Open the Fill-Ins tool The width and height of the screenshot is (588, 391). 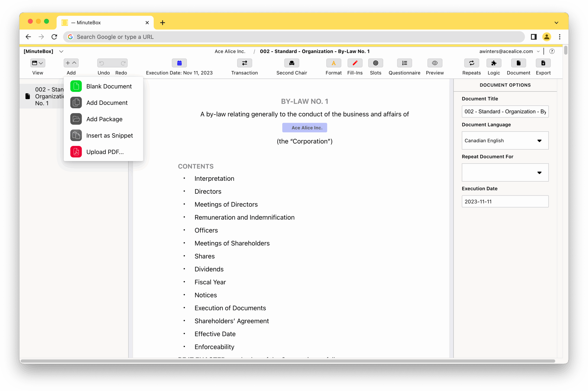(x=355, y=63)
